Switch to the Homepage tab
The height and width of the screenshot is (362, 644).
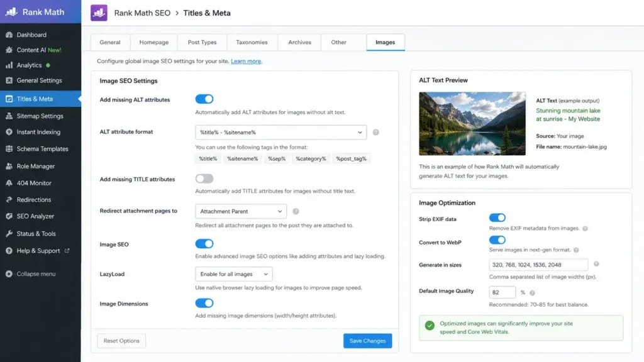(x=154, y=42)
